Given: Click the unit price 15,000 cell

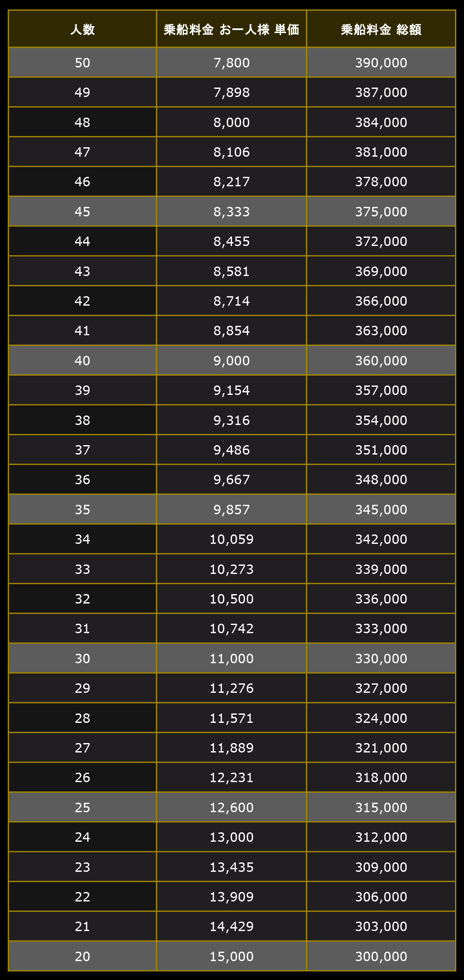Looking at the screenshot, I should (x=232, y=956).
